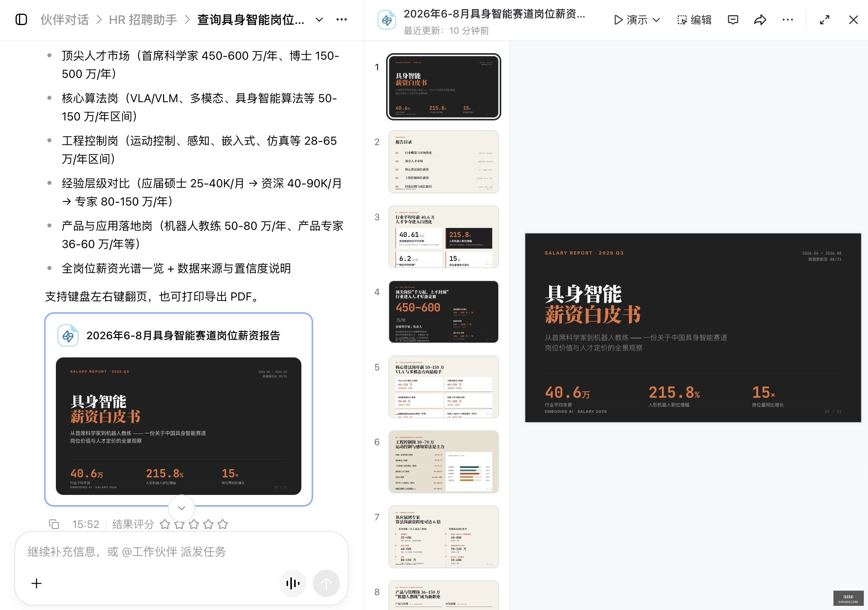Rate result four stars

click(x=208, y=525)
